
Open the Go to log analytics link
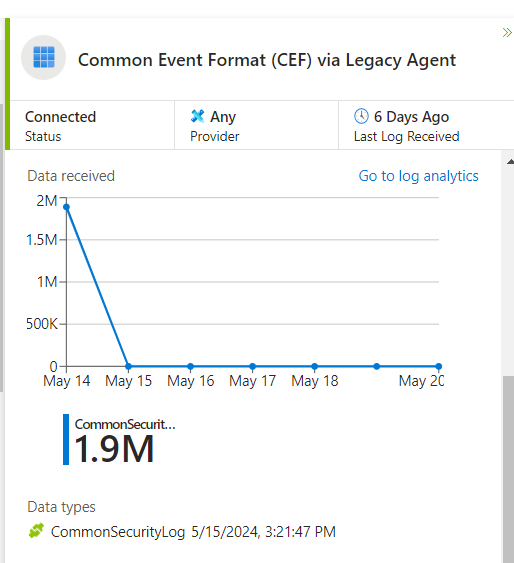coord(419,176)
